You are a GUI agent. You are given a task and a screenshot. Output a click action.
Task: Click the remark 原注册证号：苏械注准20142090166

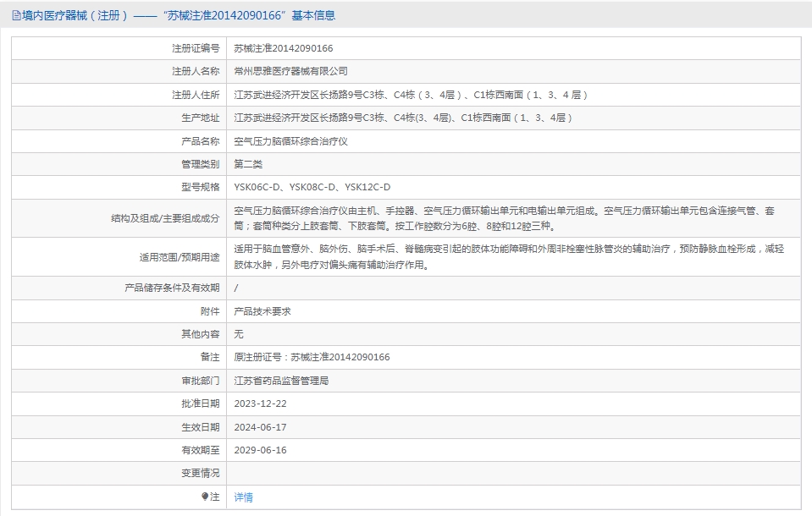[x=312, y=357]
